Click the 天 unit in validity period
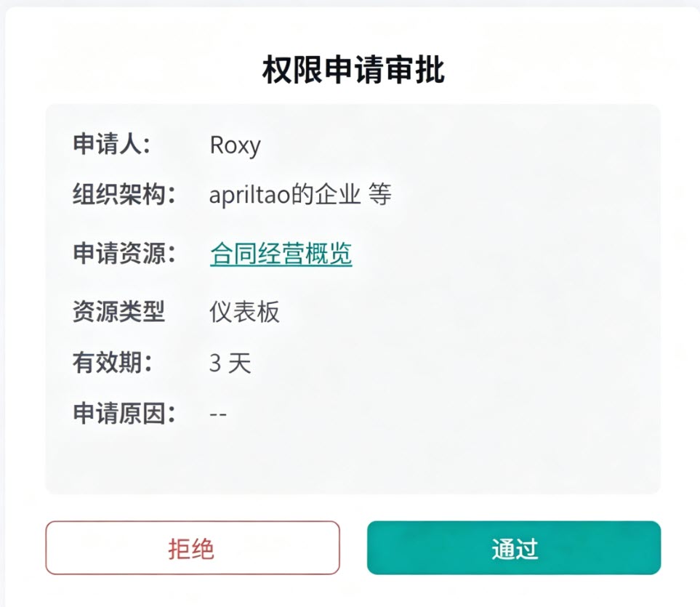 (240, 363)
